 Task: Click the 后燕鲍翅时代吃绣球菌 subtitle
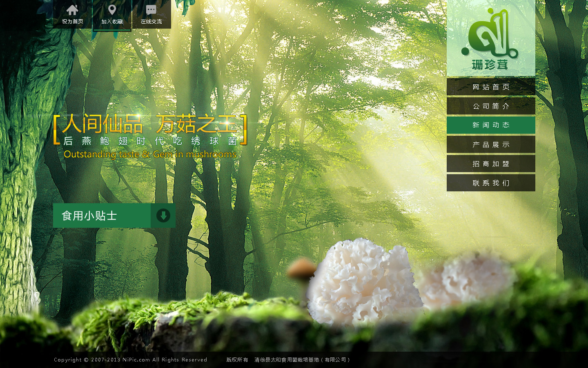pyautogui.click(x=150, y=141)
